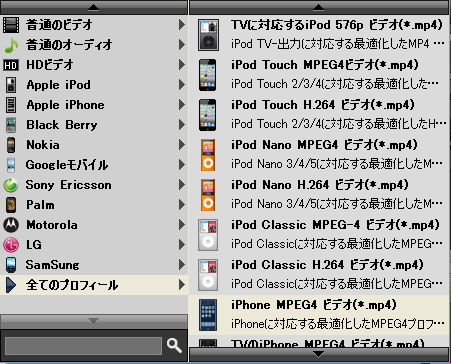This screenshot has height=364, width=451.
Task: Expand LG submenu arrow
Action: (182, 245)
